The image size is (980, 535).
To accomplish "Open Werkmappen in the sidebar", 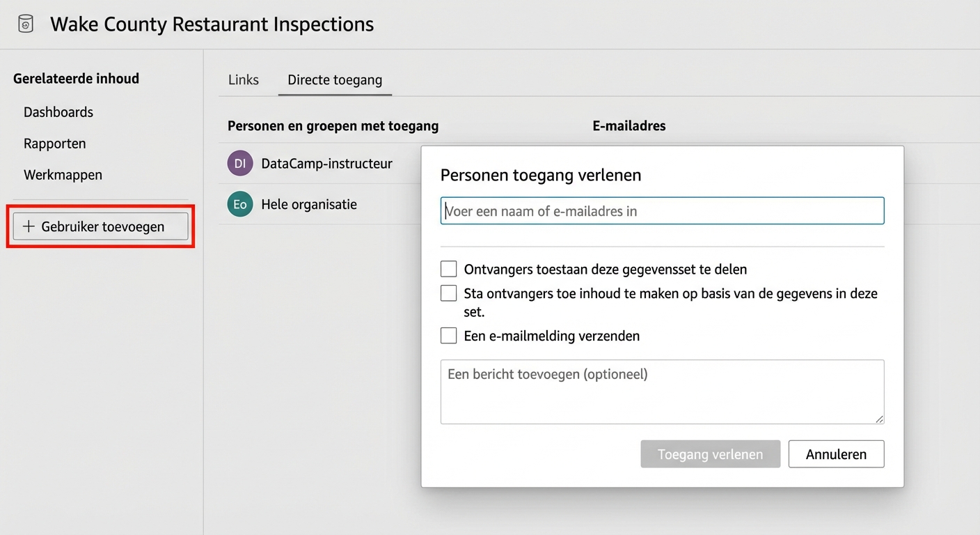I will click(x=63, y=174).
